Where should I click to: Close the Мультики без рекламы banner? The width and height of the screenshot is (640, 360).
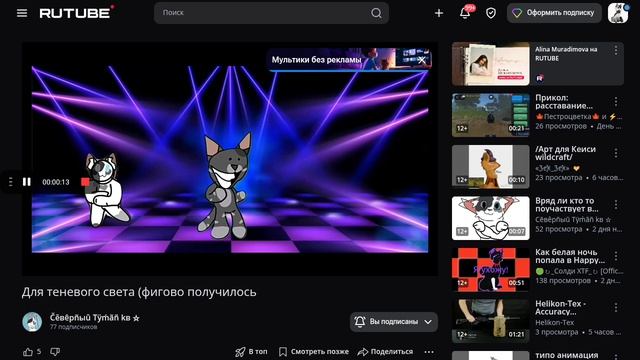click(422, 60)
